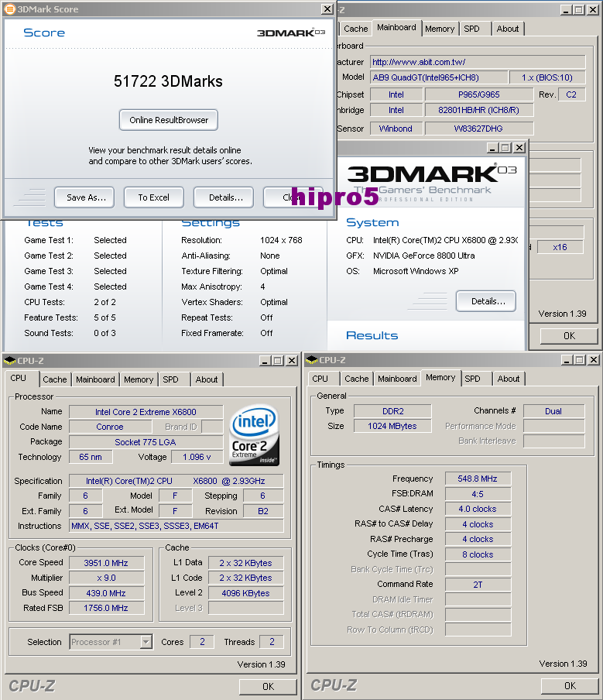Image resolution: width=603 pixels, height=700 pixels.
Task: Click OK in CPU-Z CPU window
Action: (268, 686)
